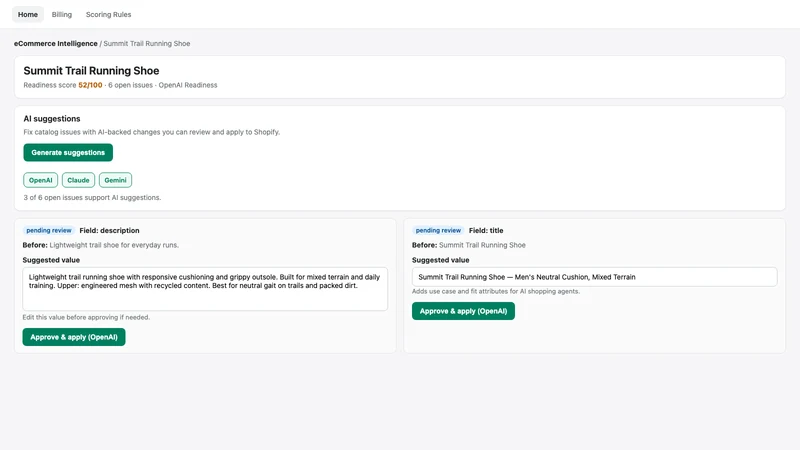Click the Summit Trail Running Shoe heading
The image size is (800, 450).
tap(91, 70)
